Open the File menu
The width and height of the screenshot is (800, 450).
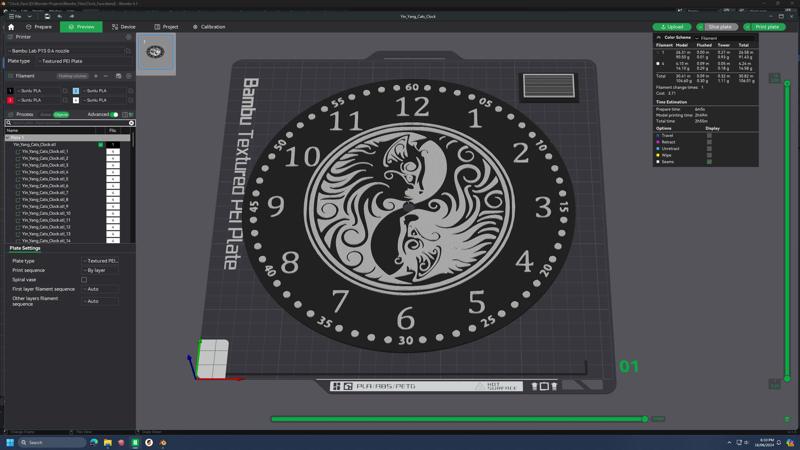point(15,16)
